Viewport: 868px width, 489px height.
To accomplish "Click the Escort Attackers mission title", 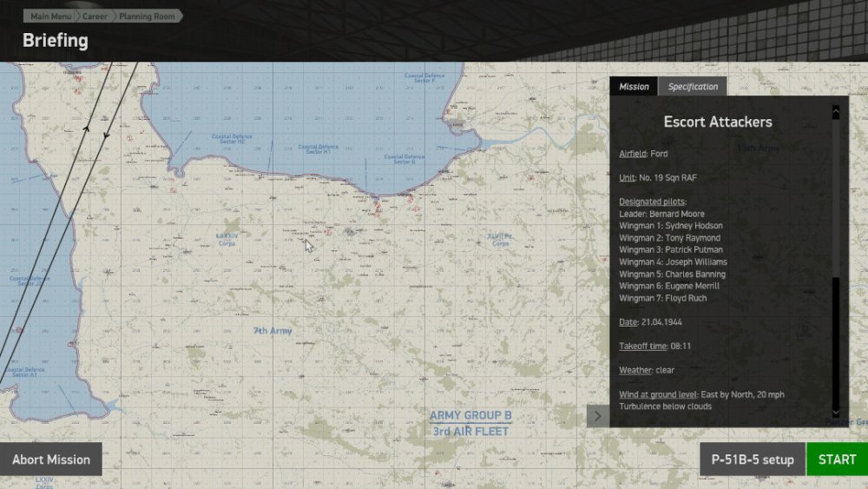I will click(718, 122).
